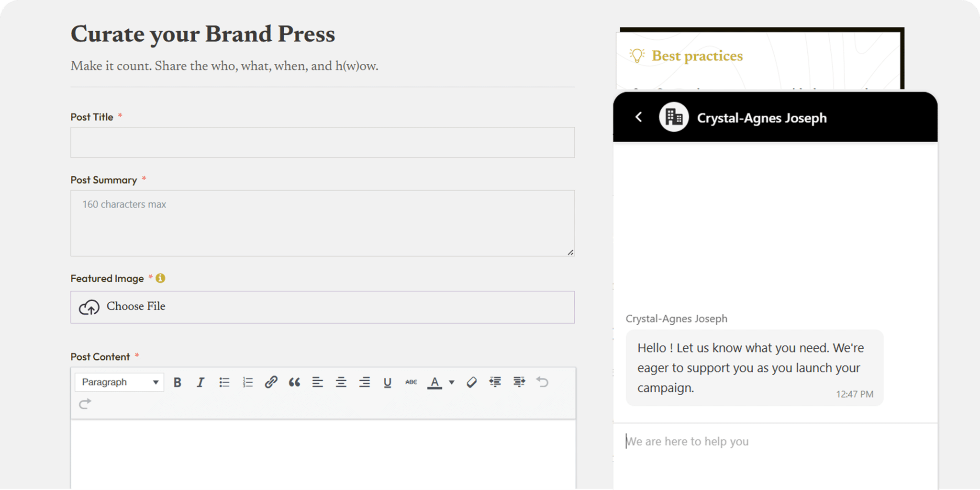Click the Featured Image info icon
Screen dimensions: 980x490
tap(160, 278)
